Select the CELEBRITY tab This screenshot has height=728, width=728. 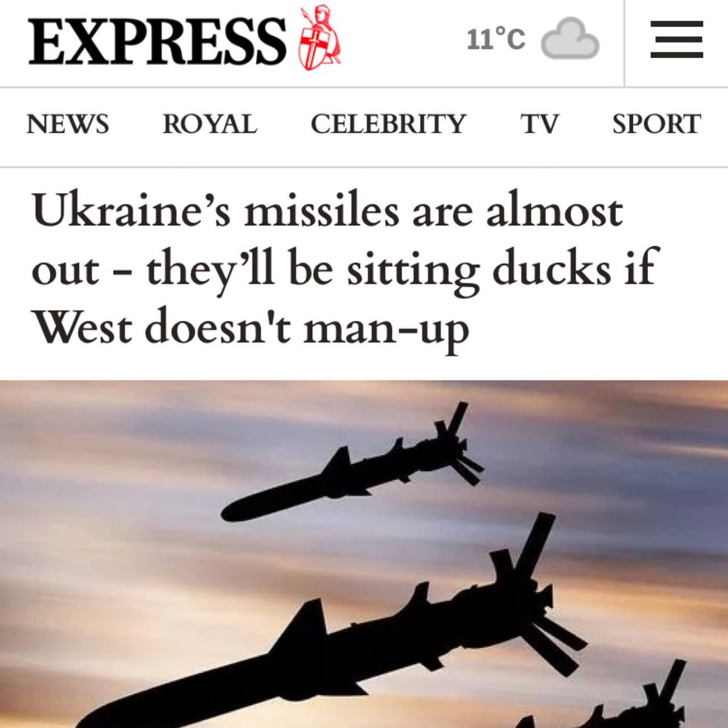[388, 124]
